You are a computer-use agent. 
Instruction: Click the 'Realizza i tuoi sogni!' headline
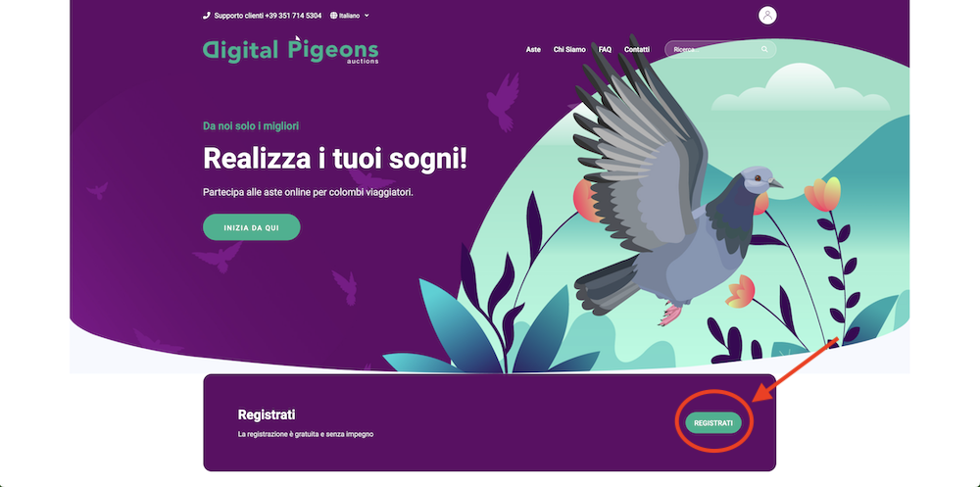(x=335, y=159)
